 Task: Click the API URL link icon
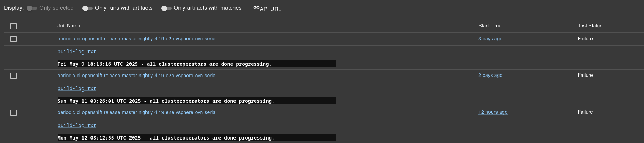[x=256, y=8]
